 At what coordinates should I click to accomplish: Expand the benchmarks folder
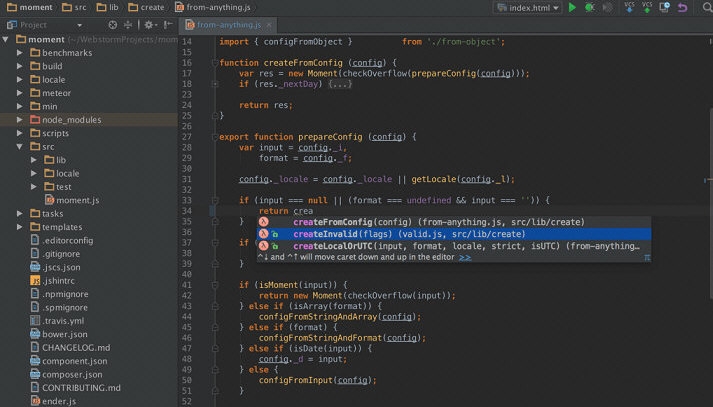(20, 53)
